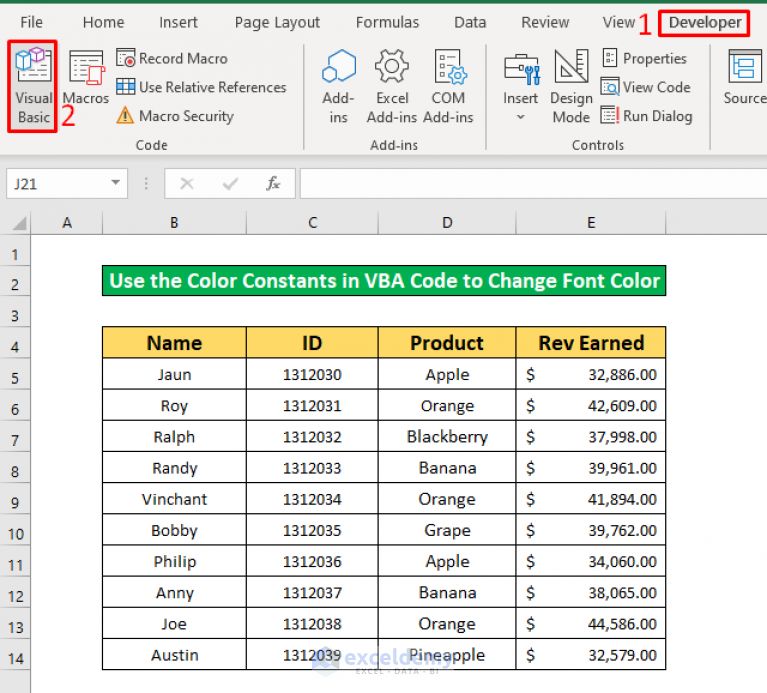Select the cell with ID 1312036
The width and height of the screenshot is (767, 693).
pyautogui.click(x=312, y=561)
